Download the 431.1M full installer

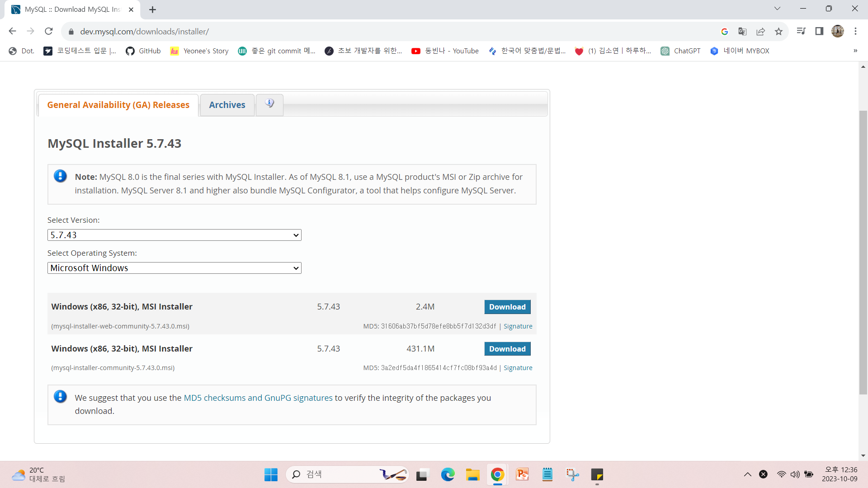[507, 349]
